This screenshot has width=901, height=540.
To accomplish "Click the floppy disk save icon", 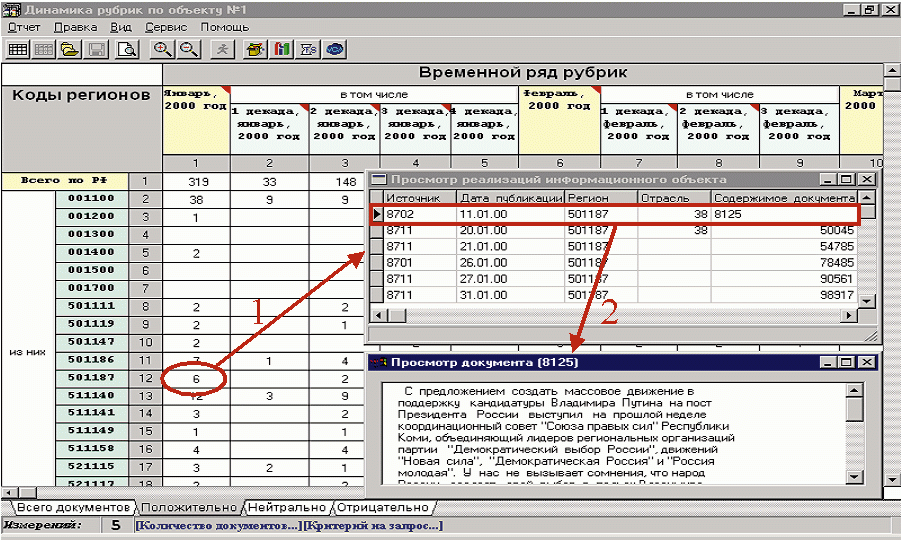I will tap(97, 49).
